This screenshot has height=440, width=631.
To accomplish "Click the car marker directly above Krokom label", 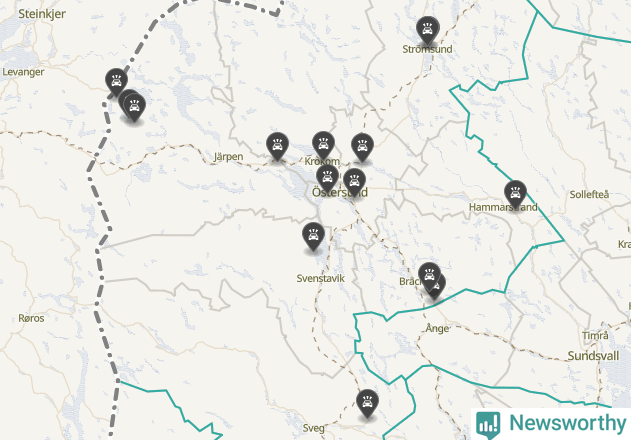I will pyautogui.click(x=323, y=145).
